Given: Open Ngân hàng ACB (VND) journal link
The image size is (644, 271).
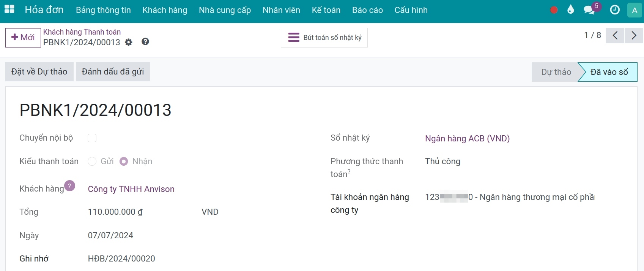Looking at the screenshot, I should (x=467, y=138).
